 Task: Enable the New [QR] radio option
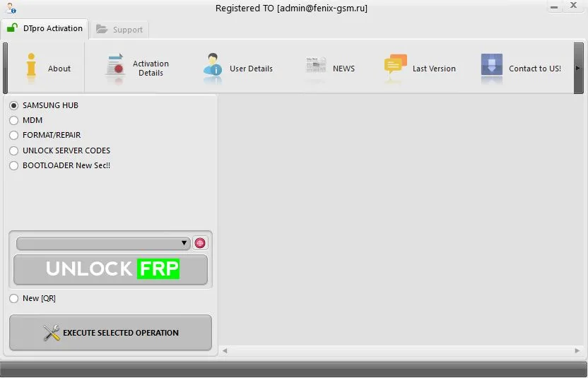pyautogui.click(x=14, y=298)
